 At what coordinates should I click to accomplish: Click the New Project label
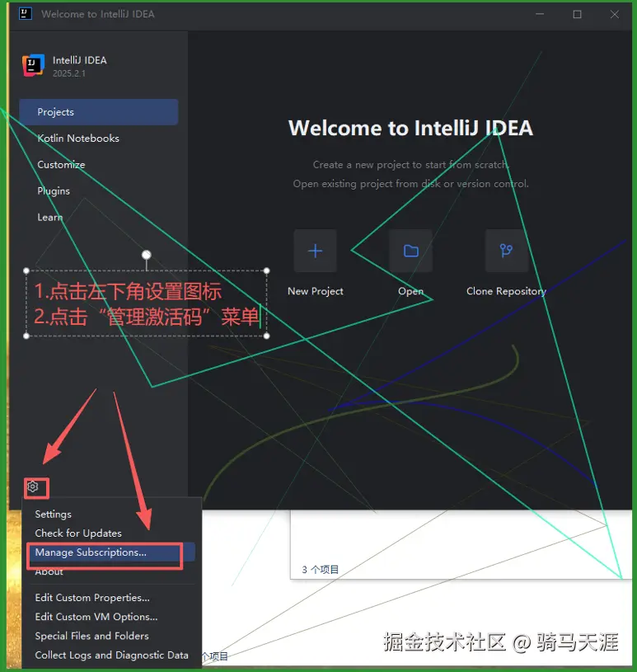316,291
